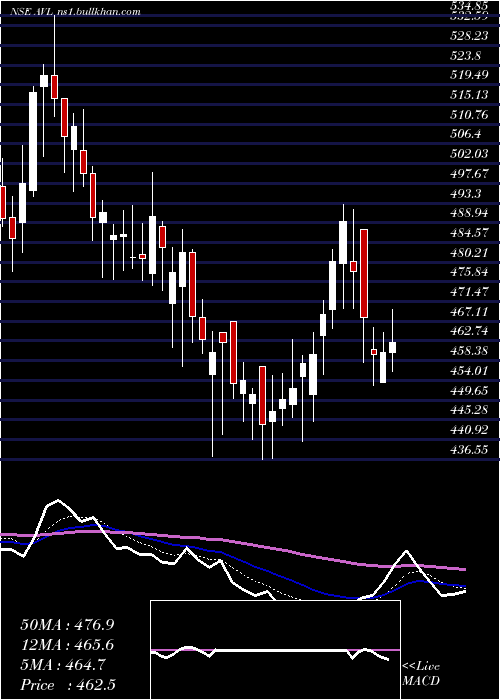
Task: Open the MACD inset chart box
Action: coord(275,650)
